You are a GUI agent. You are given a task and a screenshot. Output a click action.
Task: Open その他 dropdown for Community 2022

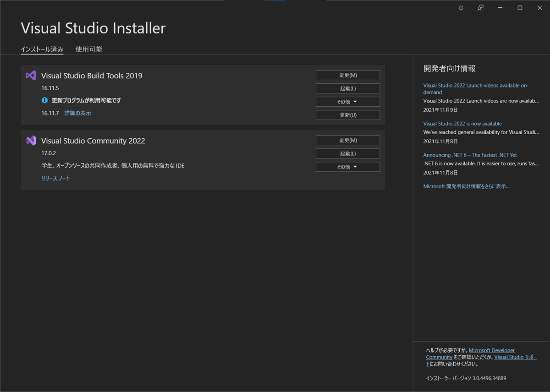point(348,167)
